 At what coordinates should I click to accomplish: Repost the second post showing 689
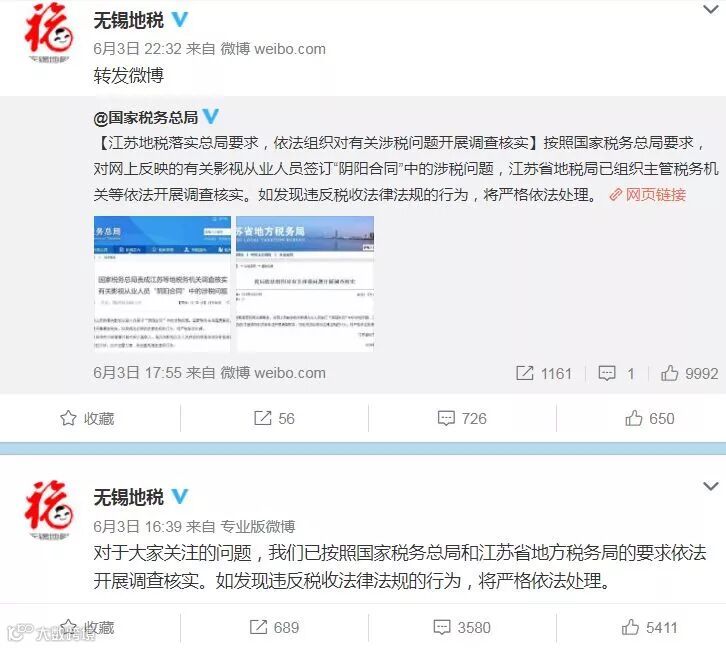tap(274, 628)
